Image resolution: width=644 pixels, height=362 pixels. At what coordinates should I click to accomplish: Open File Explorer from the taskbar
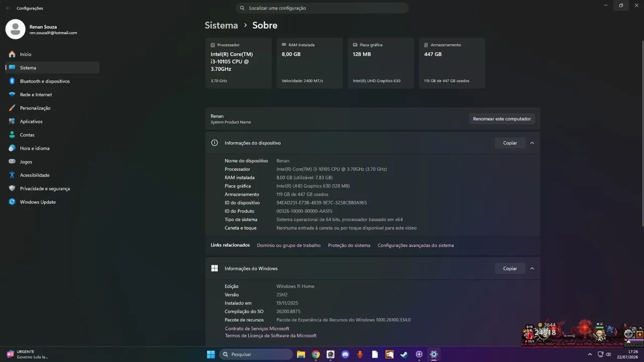301,354
